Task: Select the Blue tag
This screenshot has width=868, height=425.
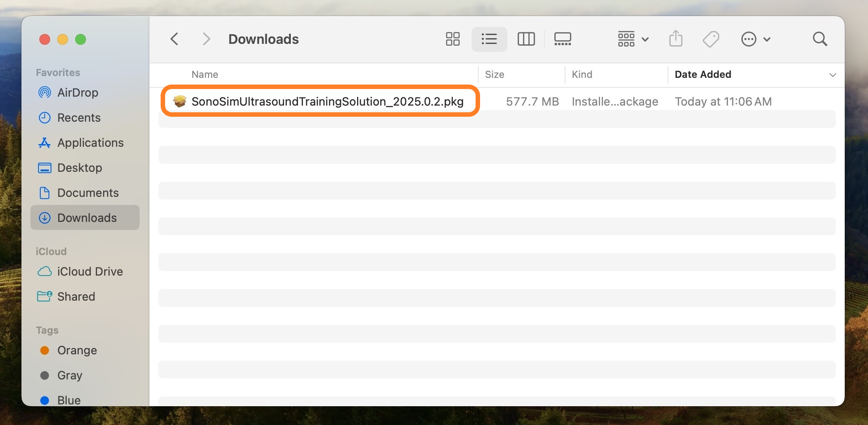Action: tap(69, 399)
